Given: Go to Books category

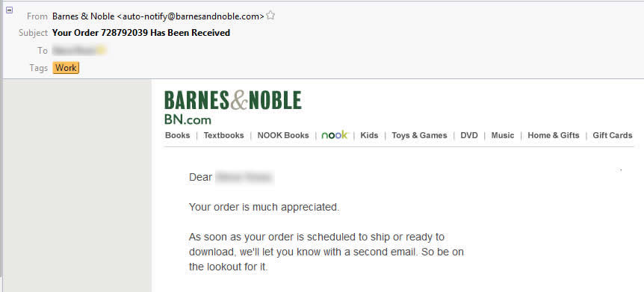Looking at the screenshot, I should [x=177, y=135].
